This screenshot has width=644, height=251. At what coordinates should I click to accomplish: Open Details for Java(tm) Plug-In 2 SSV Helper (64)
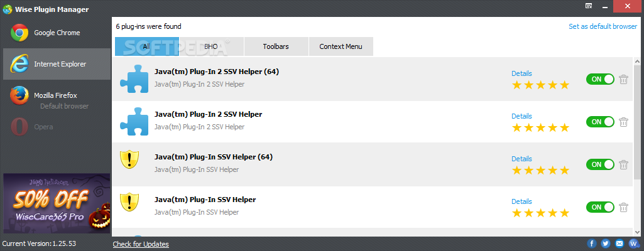[521, 73]
